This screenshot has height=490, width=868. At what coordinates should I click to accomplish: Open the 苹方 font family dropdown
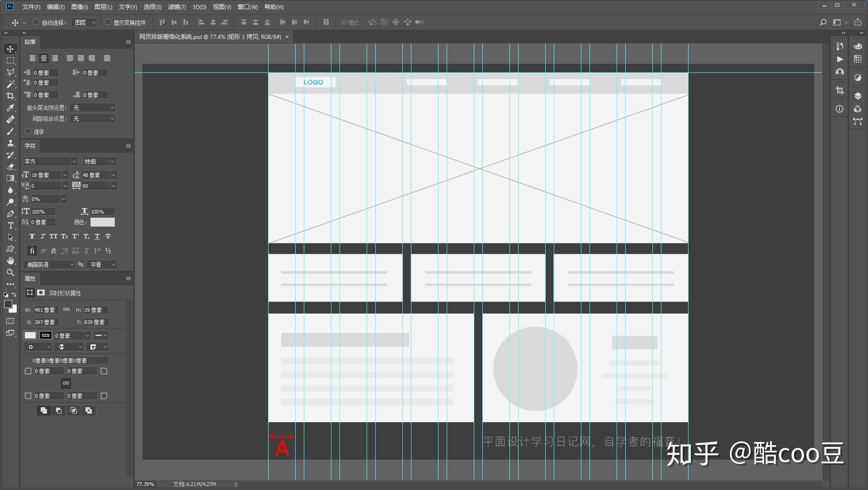click(50, 162)
